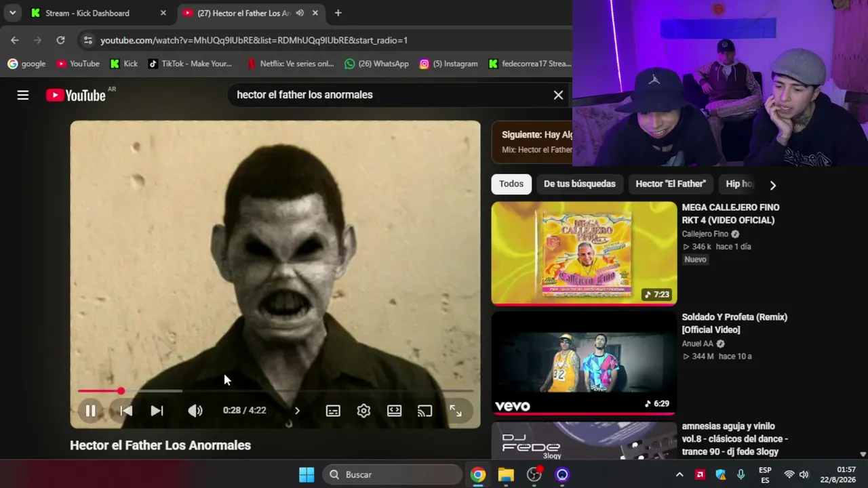The height and width of the screenshot is (488, 868).
Task: Mute the video with the volume icon
Action: coord(195,411)
